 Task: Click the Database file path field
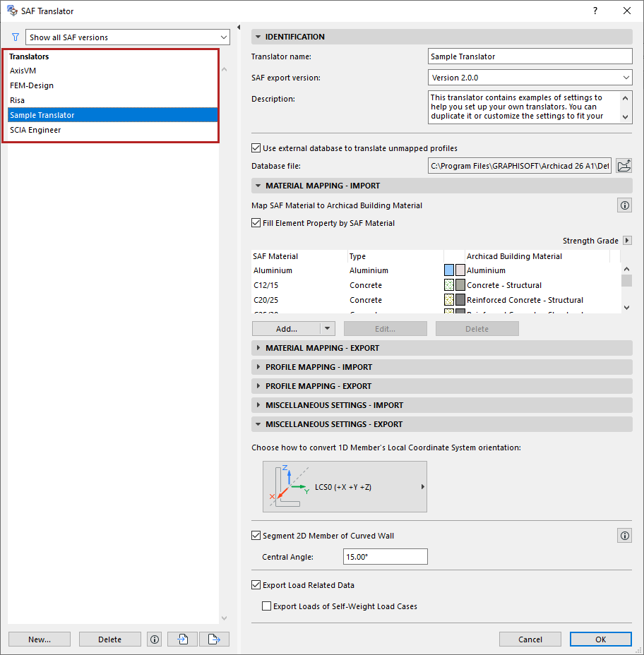[520, 166]
